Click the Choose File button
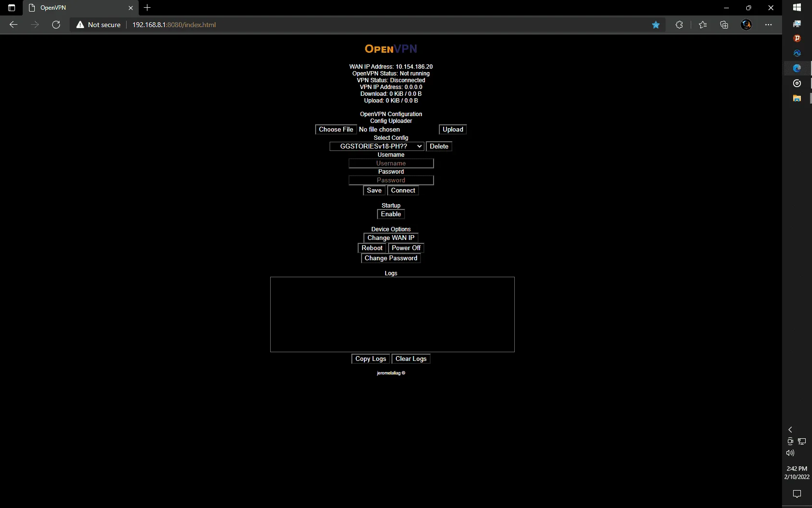The width and height of the screenshot is (812, 508). 336,130
